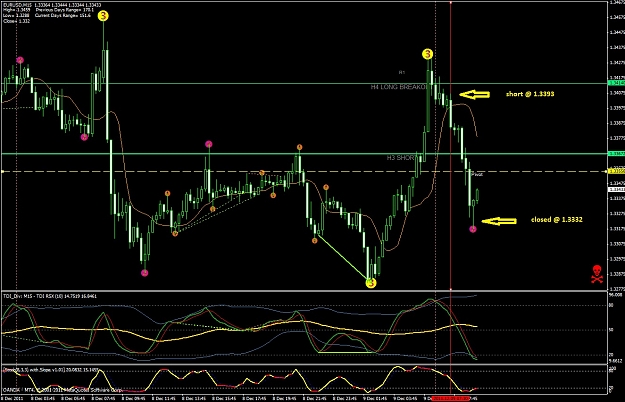
Task: Select the H3 SHORT level label
Action: pyautogui.click(x=401, y=158)
